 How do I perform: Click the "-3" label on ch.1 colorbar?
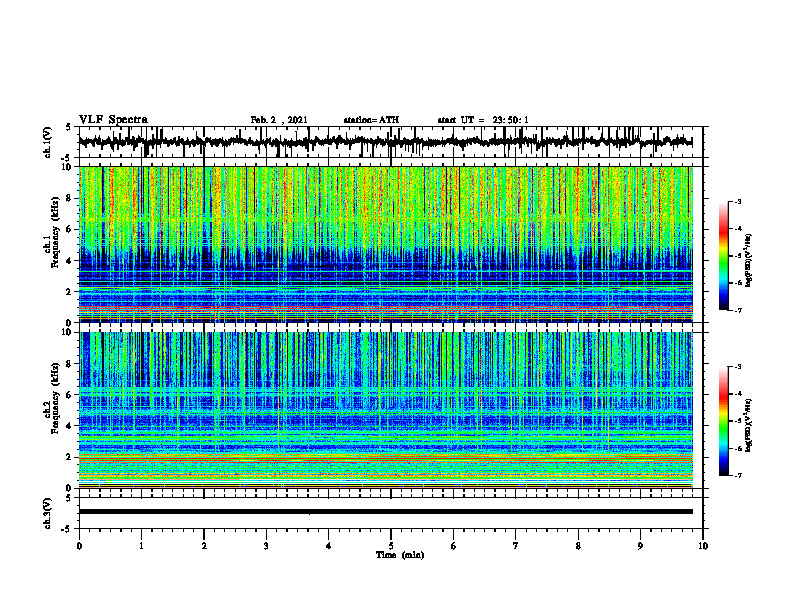click(x=738, y=202)
